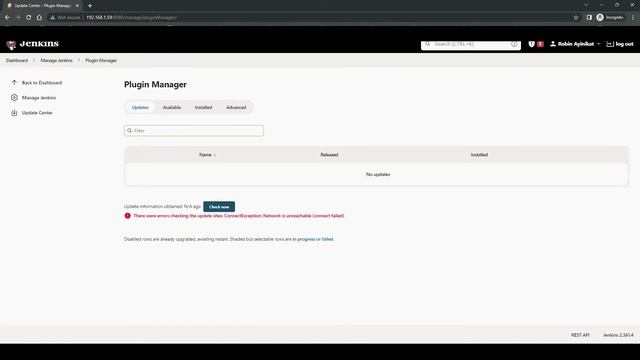
Task: Click the Jenkins logo in header
Action: 33,44
